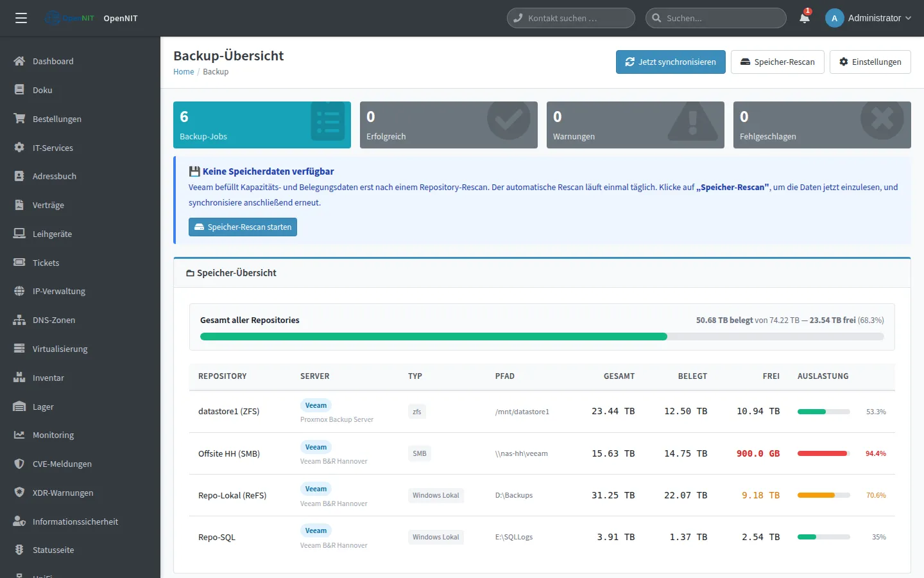The height and width of the screenshot is (578, 924).
Task: Select Monitoring in the sidebar
Action: 80,435
